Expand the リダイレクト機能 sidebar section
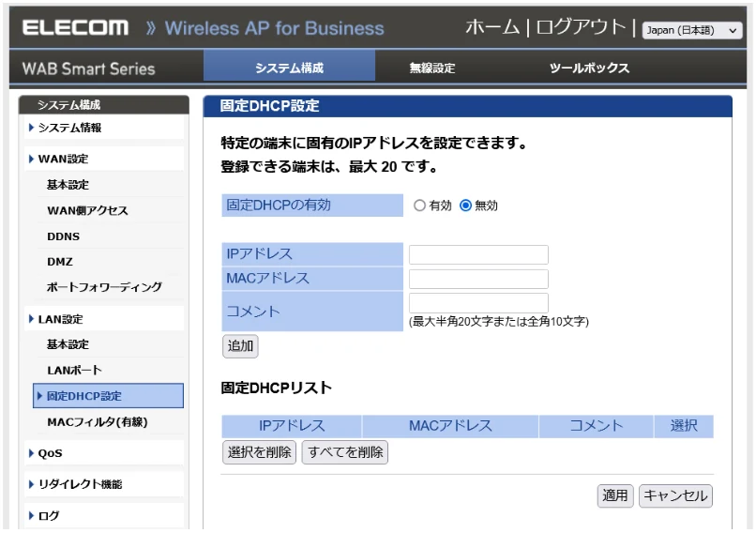The height and width of the screenshot is (533, 756). 104,484
